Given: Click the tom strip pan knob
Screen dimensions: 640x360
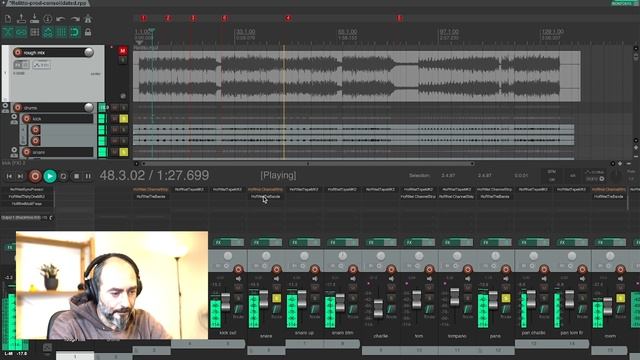Looking at the screenshot, I should click(419, 256).
